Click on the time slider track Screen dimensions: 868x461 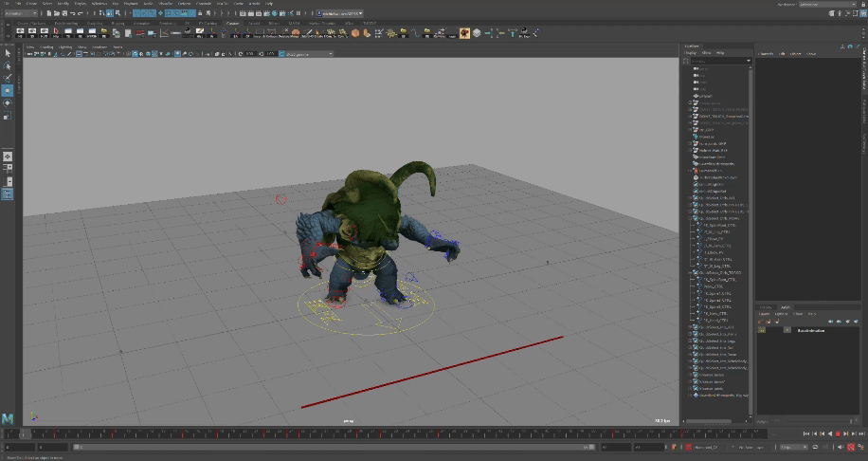click(x=379, y=434)
